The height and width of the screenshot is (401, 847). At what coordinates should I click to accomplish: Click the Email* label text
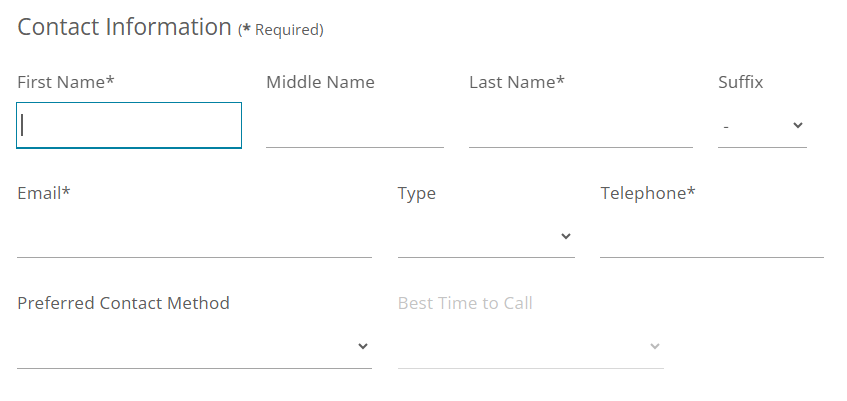(44, 193)
